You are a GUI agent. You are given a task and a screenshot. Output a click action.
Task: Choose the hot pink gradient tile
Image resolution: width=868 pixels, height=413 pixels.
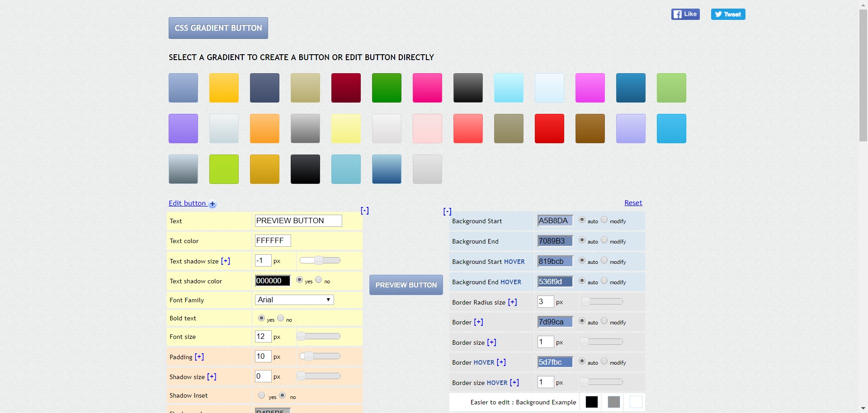[427, 88]
